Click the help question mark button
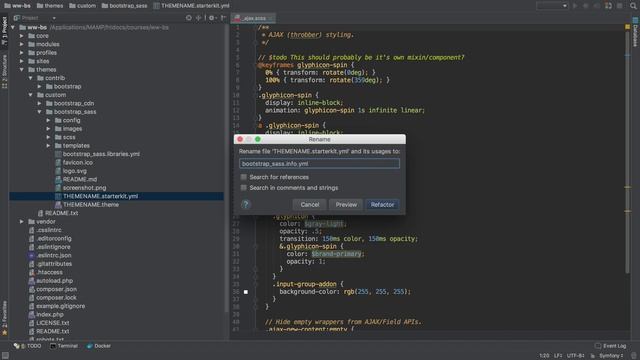Viewport: 640px width, 360px height. [x=246, y=204]
